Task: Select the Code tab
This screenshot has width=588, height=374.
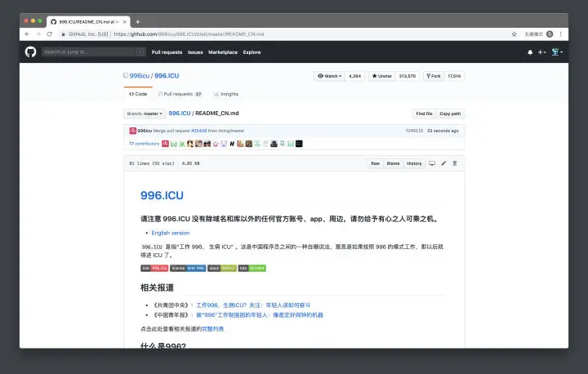Action: [138, 94]
